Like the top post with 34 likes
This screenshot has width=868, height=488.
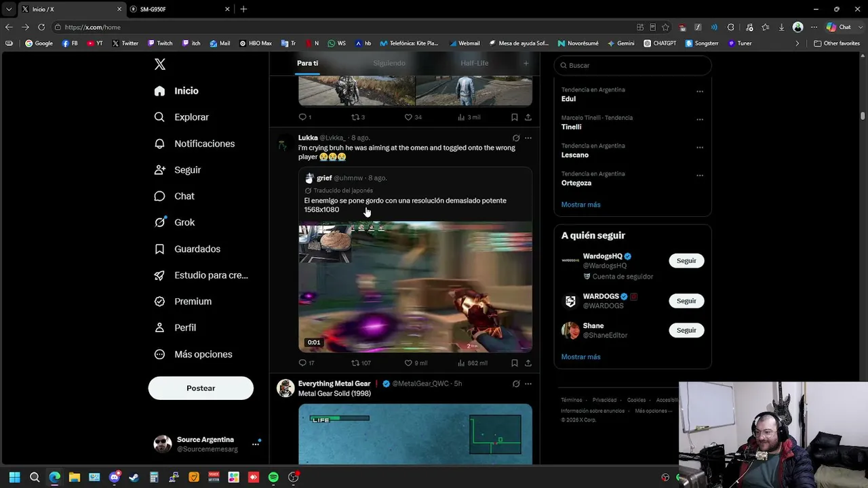[413, 117]
